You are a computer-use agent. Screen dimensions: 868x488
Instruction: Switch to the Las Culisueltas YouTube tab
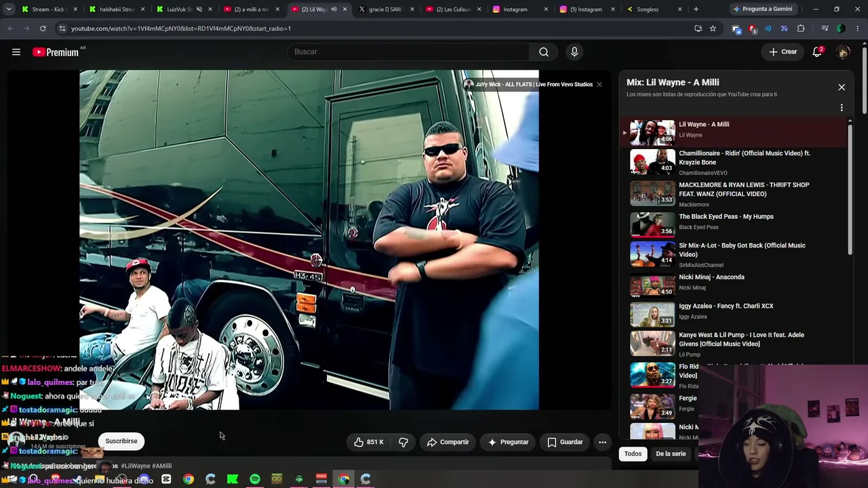[452, 9]
